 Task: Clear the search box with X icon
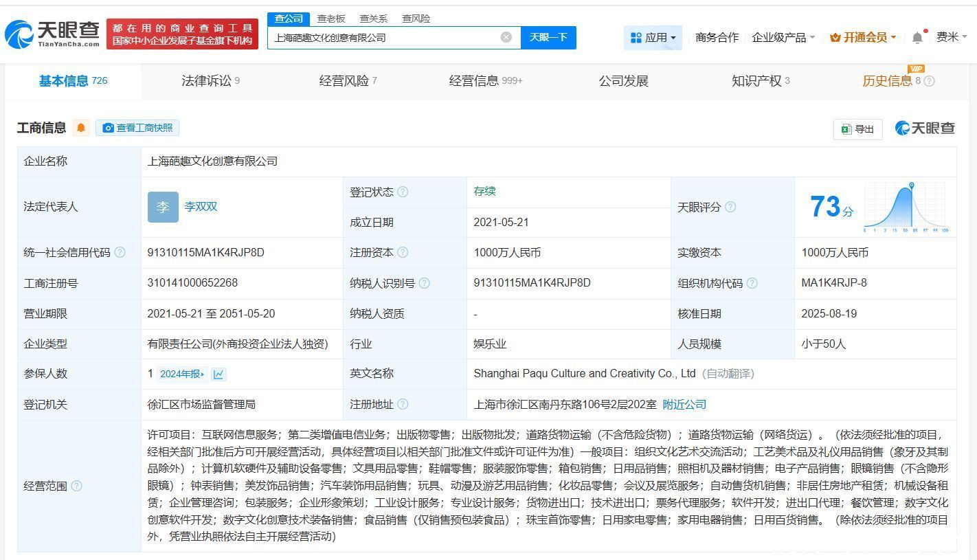(506, 37)
